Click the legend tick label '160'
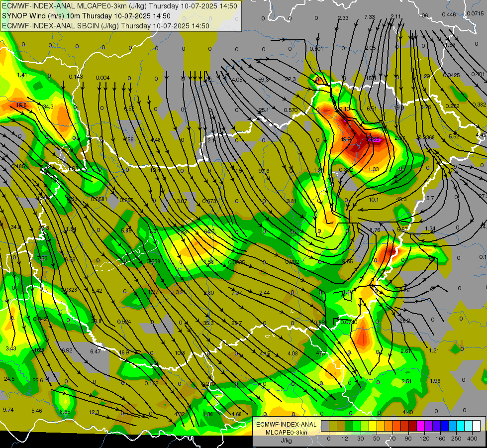The image size is (487, 448). 440,439
